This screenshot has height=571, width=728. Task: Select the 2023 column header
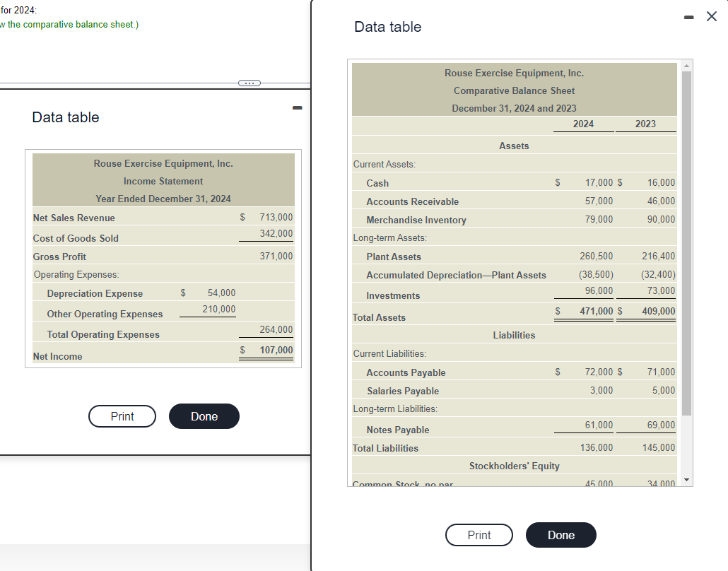pos(645,124)
